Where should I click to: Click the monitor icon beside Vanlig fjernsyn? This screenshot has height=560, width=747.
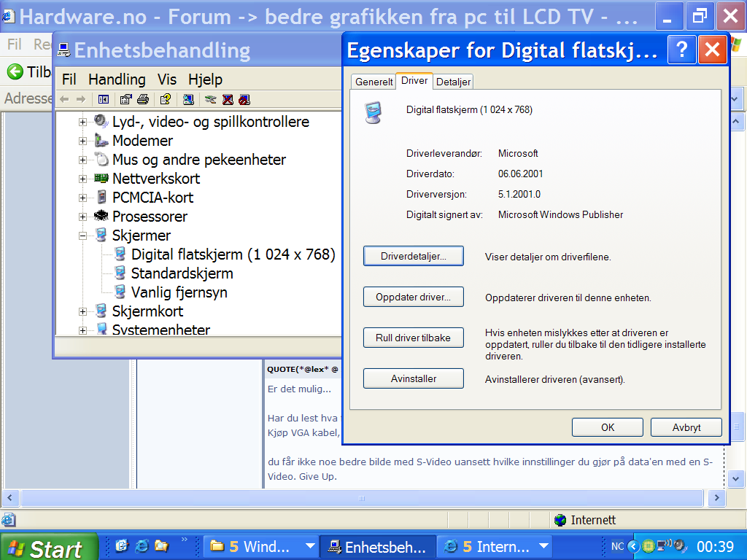point(120,292)
